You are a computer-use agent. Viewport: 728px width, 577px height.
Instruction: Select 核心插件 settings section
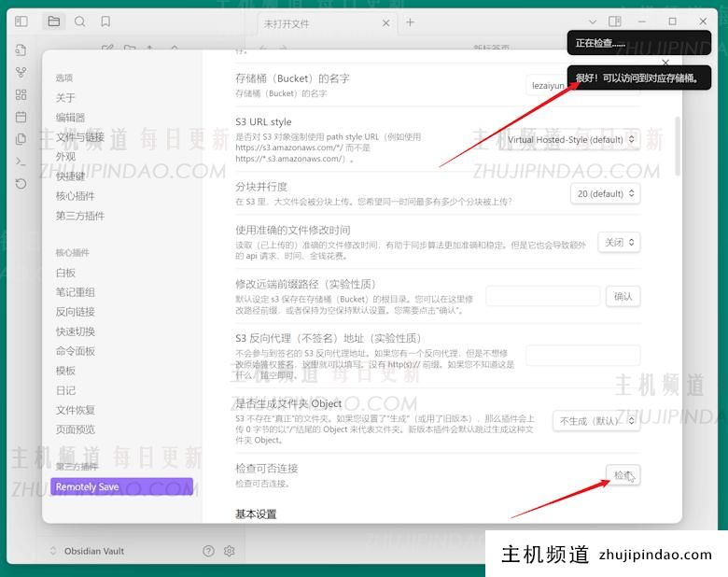coord(76,195)
